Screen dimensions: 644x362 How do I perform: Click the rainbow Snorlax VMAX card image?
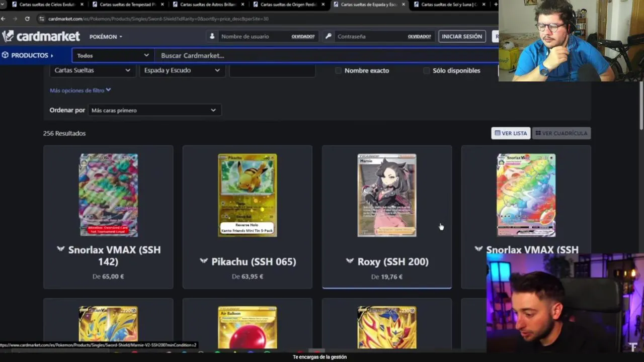point(526,195)
